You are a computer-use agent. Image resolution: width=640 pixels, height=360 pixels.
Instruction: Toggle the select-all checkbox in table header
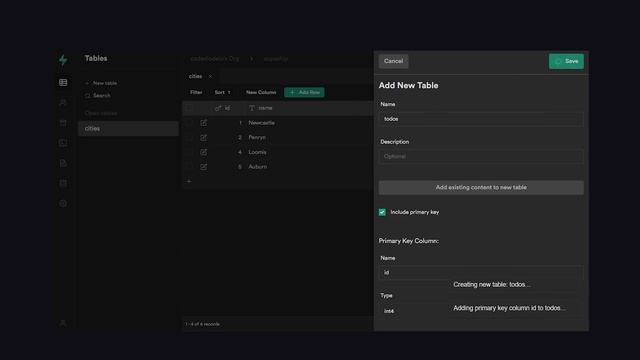click(x=189, y=108)
